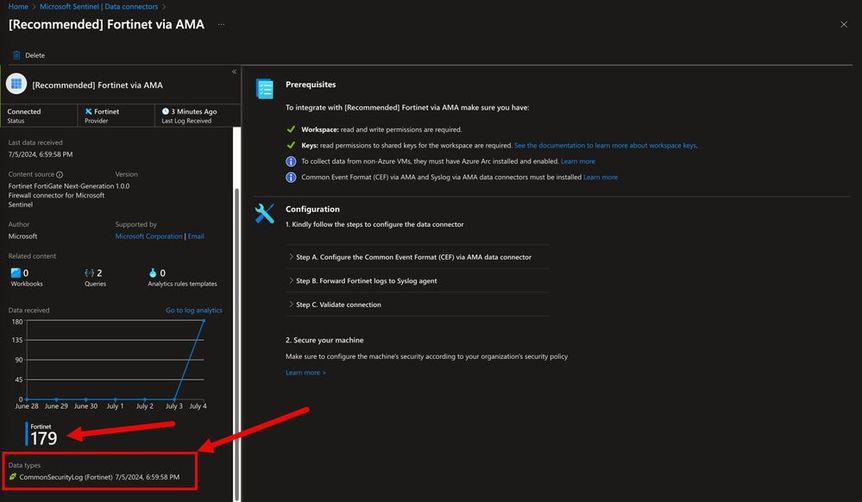Click the Fortinet connector grid icon
The height and width of the screenshot is (502, 862).
[16, 85]
